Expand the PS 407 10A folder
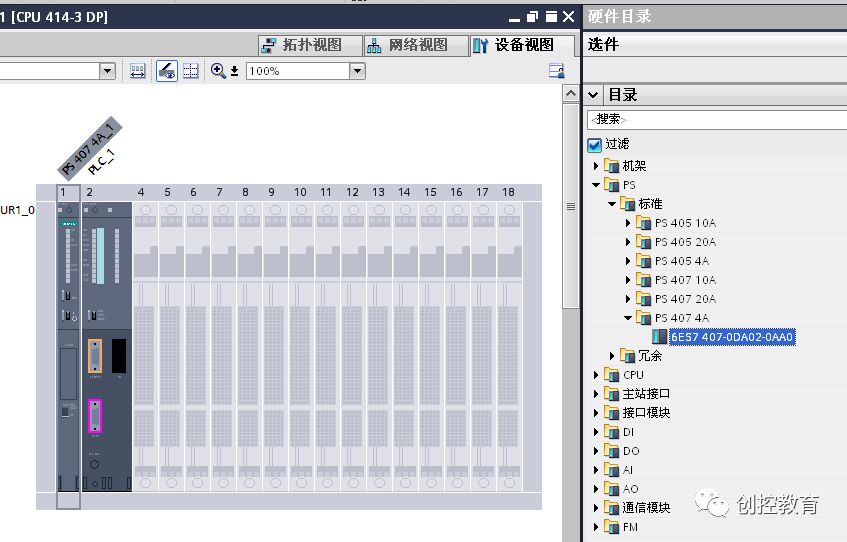This screenshot has height=542, width=847. click(x=628, y=280)
